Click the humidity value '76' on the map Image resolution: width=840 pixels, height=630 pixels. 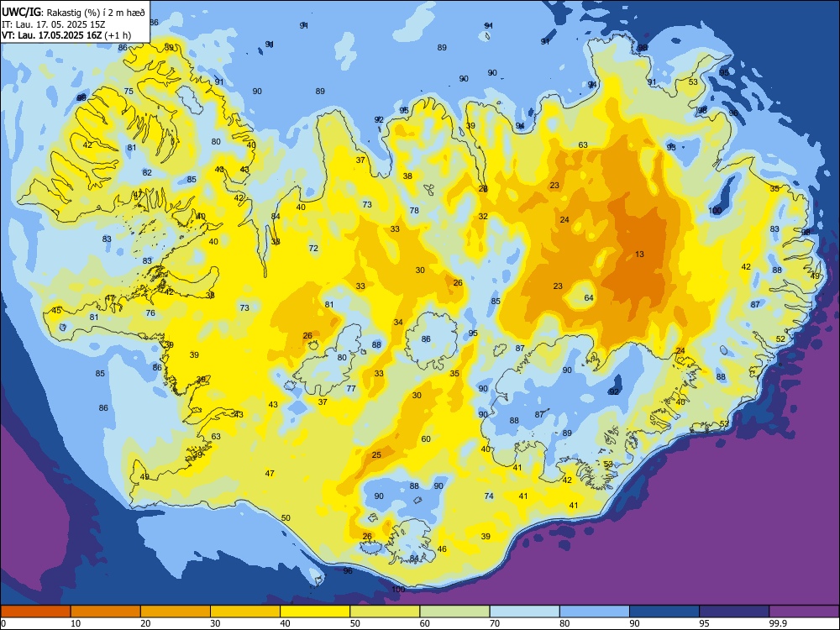coord(150,312)
